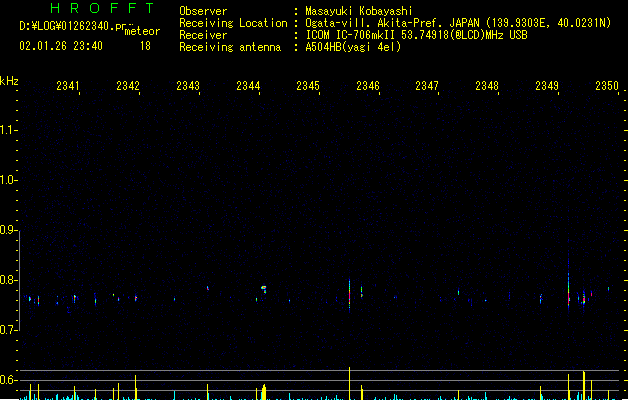Click the Receiver label

[203, 35]
